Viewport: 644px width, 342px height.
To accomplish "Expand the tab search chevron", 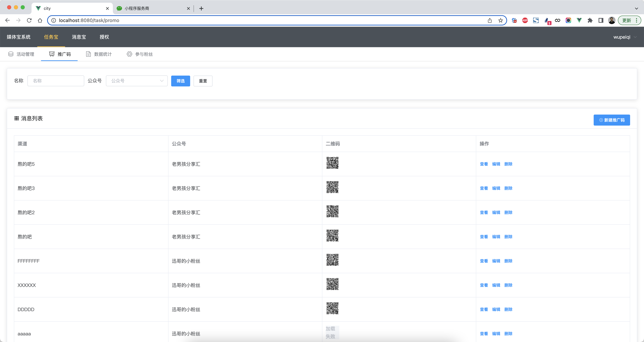I will (x=636, y=8).
